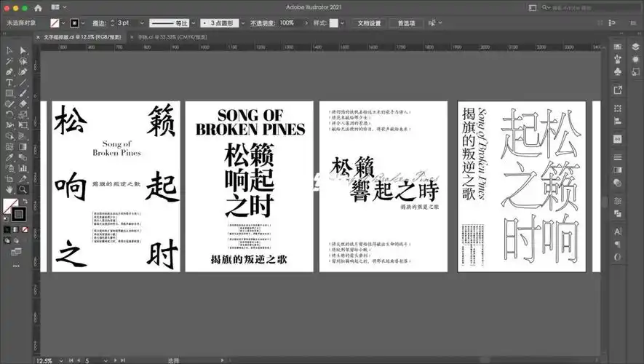Open the 12.5% zoom level dropdown

[61, 360]
